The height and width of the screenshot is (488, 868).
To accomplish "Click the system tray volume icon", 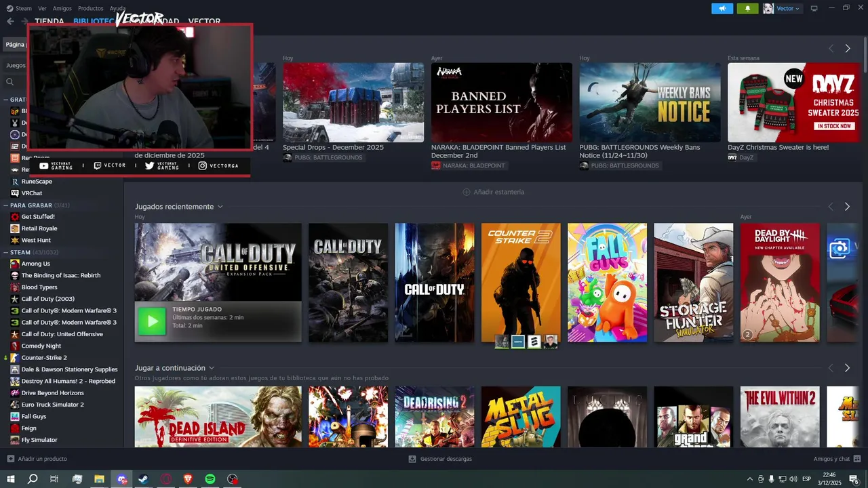I will pyautogui.click(x=793, y=479).
